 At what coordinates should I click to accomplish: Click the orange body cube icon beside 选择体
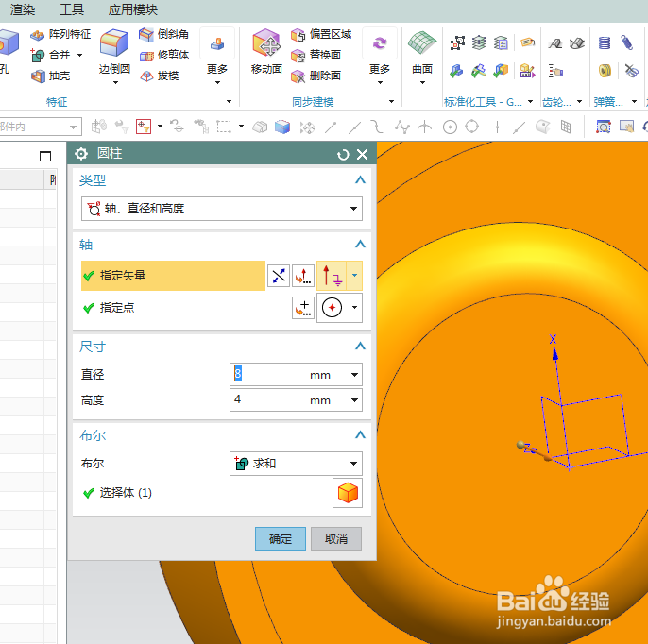(x=348, y=493)
